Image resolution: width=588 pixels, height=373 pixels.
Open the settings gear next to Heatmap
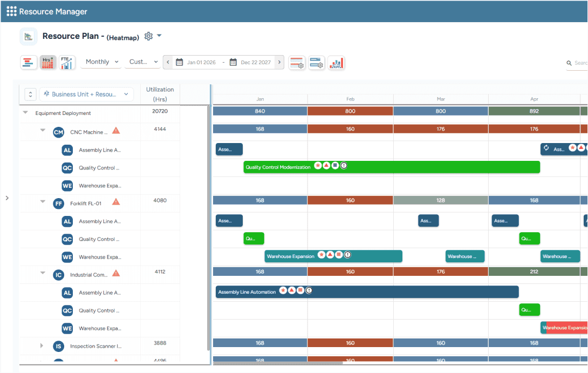click(x=148, y=36)
